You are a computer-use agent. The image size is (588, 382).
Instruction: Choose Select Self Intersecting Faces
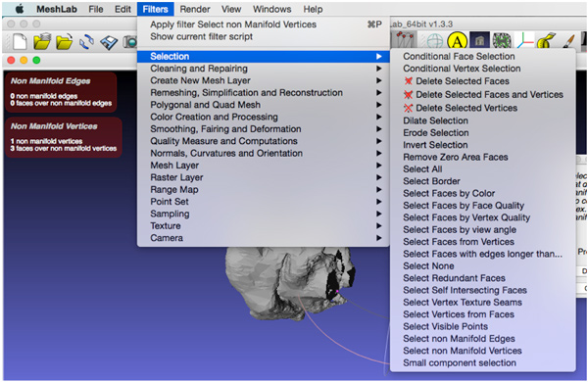[x=482, y=290]
